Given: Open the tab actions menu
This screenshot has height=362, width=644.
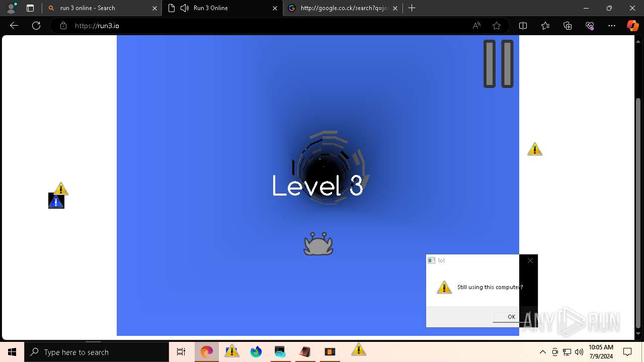Looking at the screenshot, I should click(30, 8).
